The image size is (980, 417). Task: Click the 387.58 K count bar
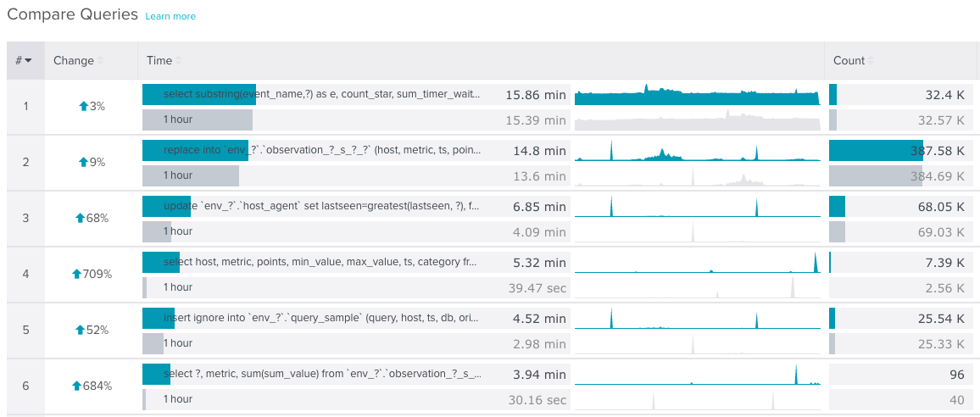tap(876, 150)
